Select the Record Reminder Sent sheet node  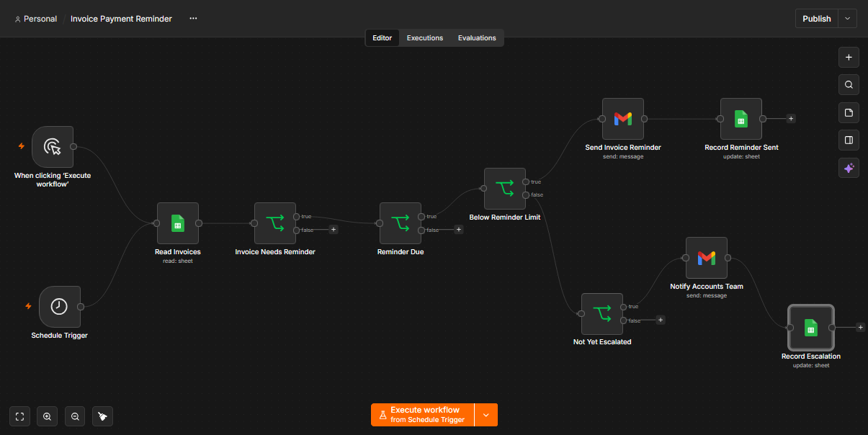[741, 119]
